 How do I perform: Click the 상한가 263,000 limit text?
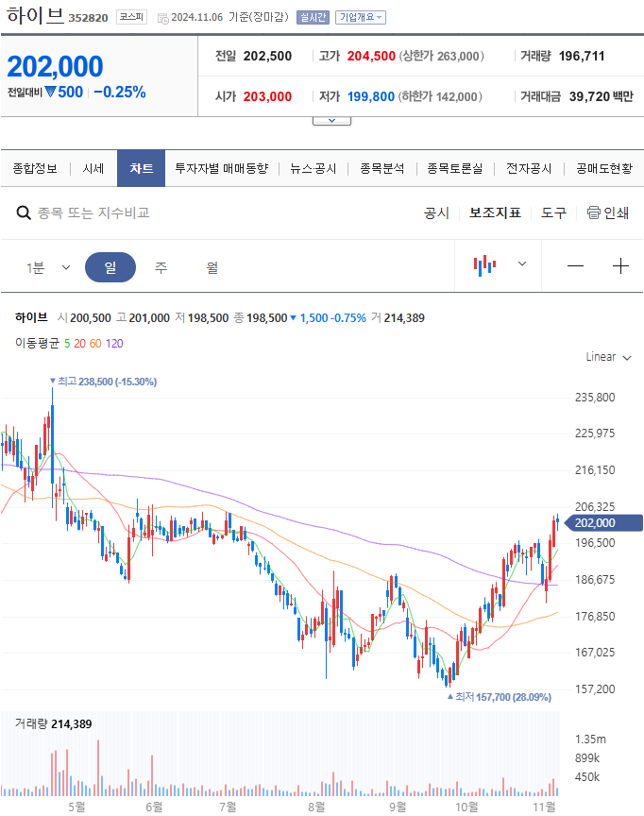click(442, 56)
